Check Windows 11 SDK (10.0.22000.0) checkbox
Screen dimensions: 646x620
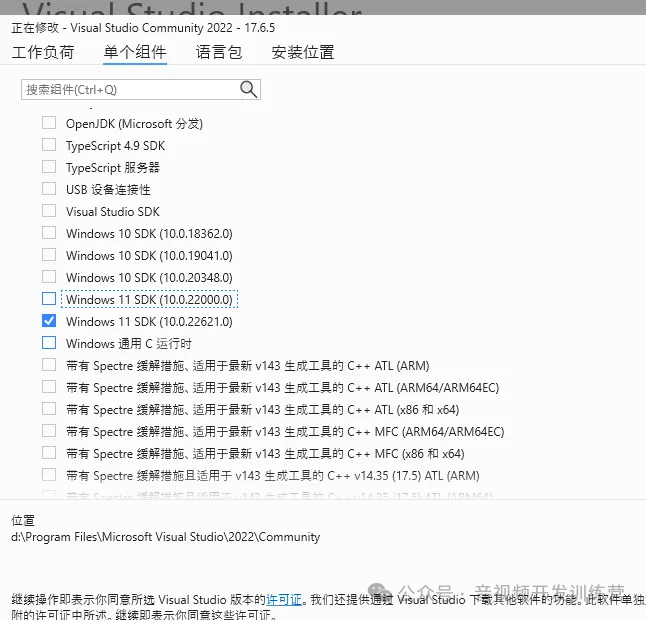(49, 299)
